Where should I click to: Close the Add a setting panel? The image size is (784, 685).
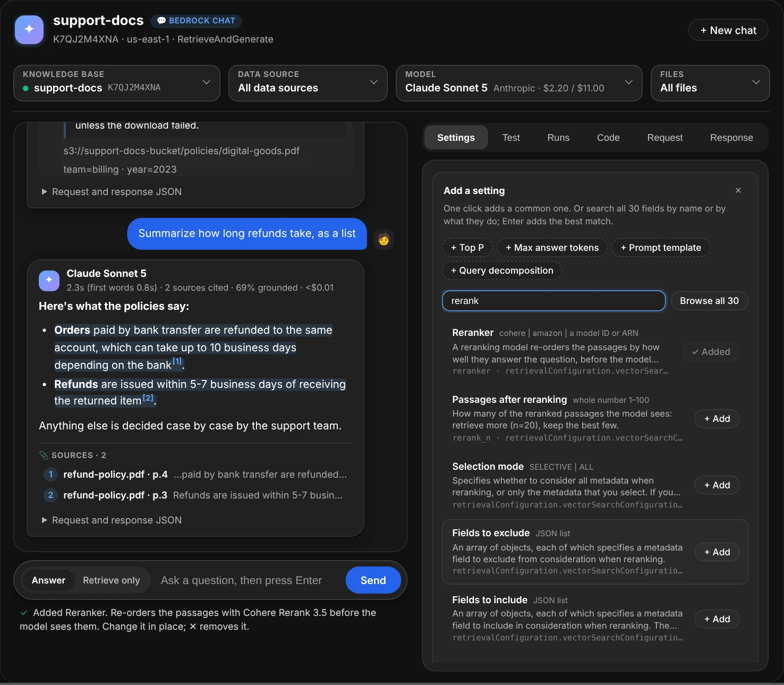click(738, 190)
